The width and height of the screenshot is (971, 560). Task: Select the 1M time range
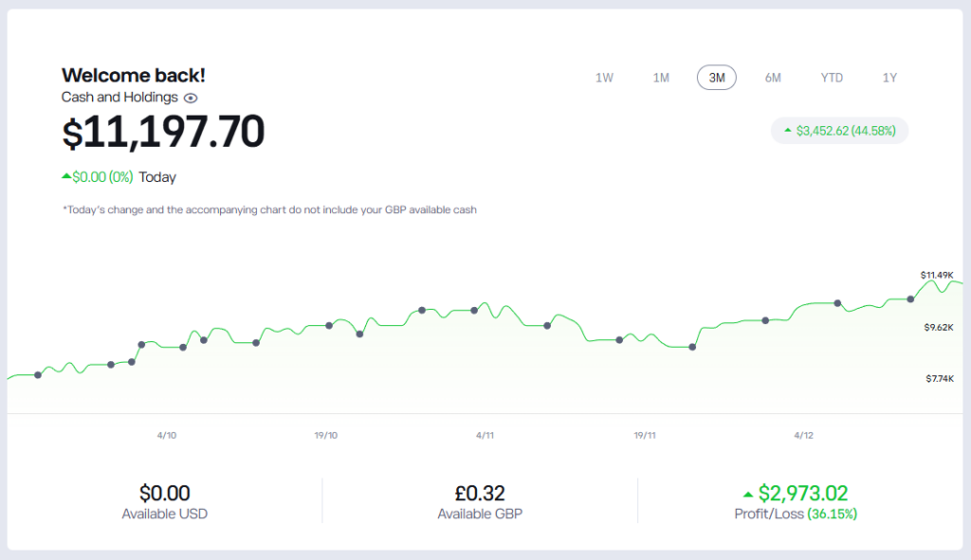point(661,78)
